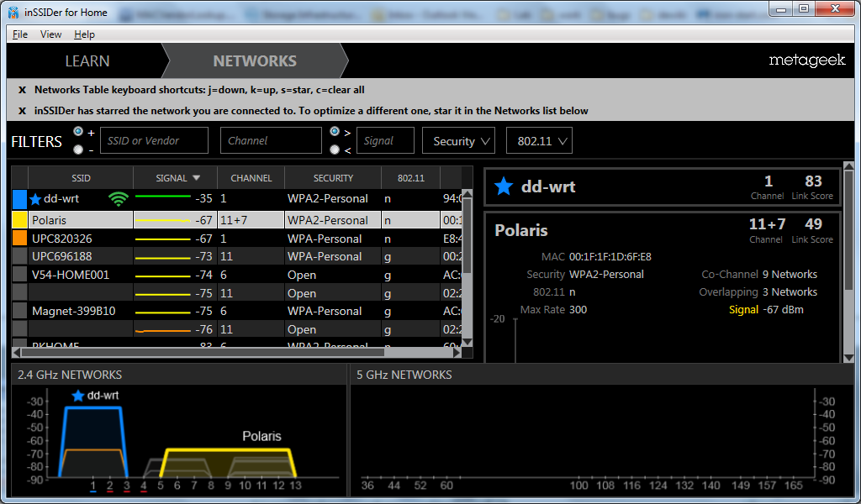This screenshot has height=504, width=861.
Task: Sort networks by the 802.11 column header
Action: point(410,178)
